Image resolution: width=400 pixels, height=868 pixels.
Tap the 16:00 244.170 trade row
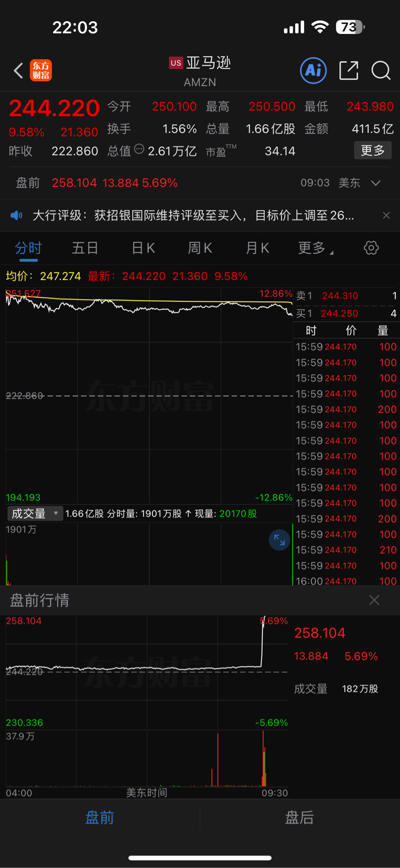coord(346,581)
